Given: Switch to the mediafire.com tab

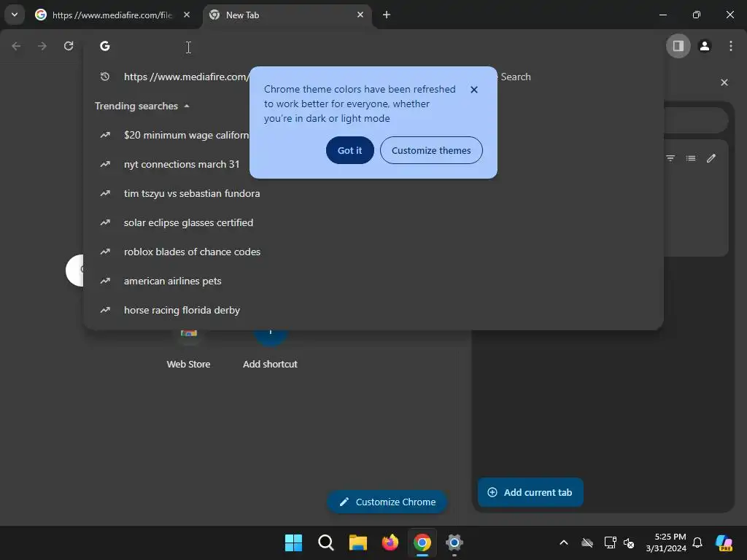Looking at the screenshot, I should pos(112,15).
